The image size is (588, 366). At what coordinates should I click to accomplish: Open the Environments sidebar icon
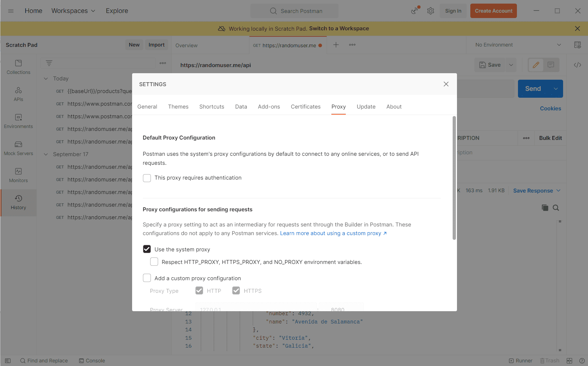click(x=18, y=121)
